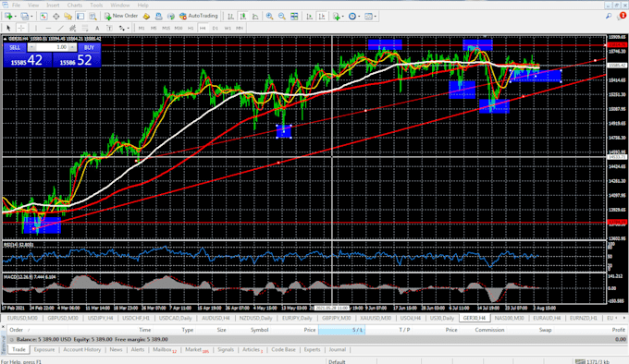Switch chart to candlesticks view

[242, 17]
